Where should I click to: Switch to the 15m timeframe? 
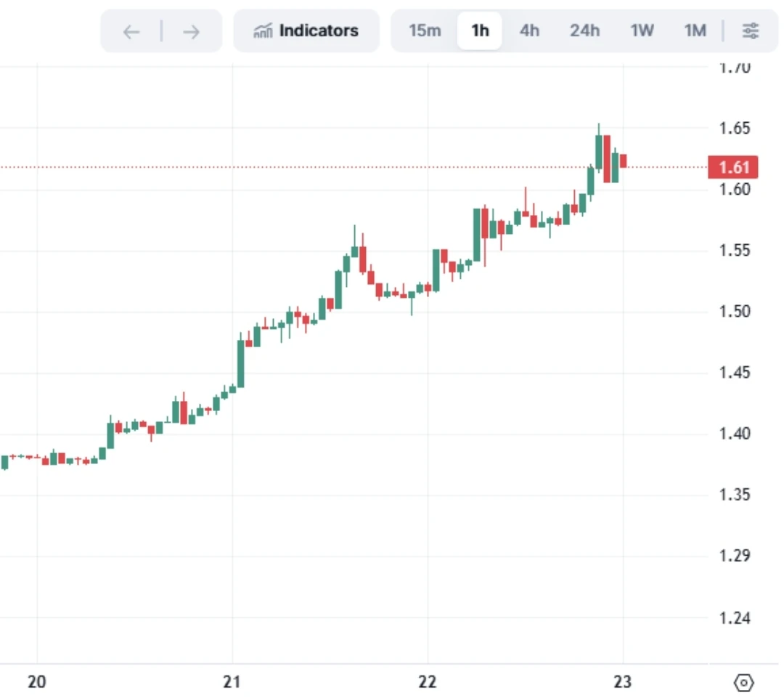pos(425,31)
